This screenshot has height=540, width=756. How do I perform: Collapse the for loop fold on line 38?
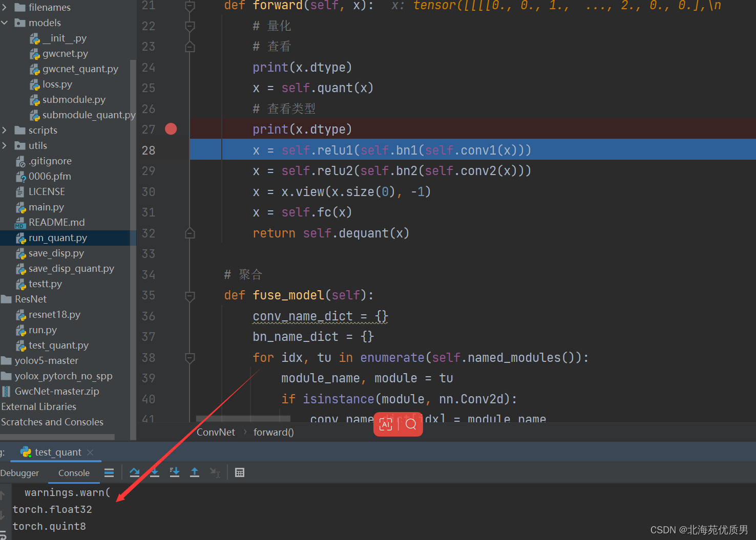pos(190,358)
